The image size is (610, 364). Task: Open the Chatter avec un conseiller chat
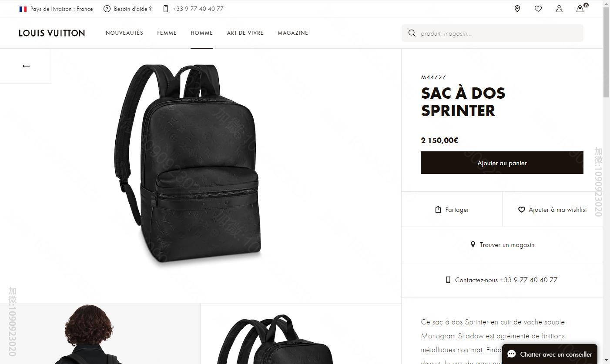coord(550,354)
